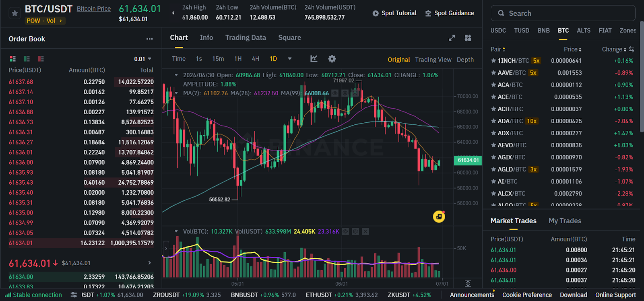This screenshot has width=644, height=301.
Task: Open more time intervals dropdown arrow
Action: [289, 59]
